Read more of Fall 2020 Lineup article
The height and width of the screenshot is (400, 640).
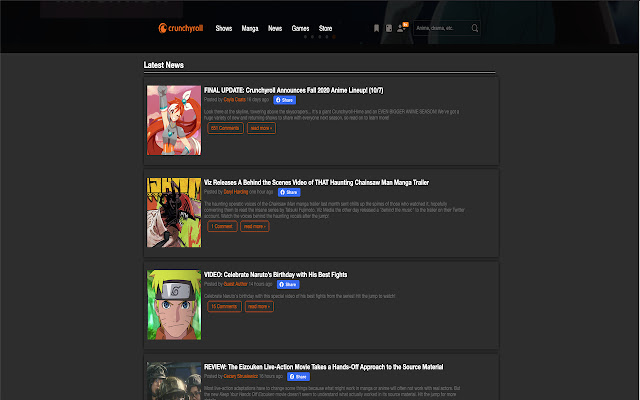pos(261,128)
